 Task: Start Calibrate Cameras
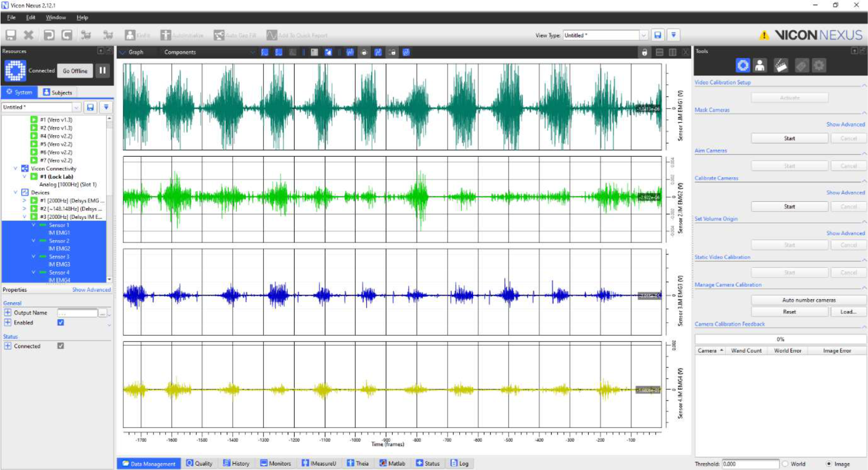pos(789,207)
